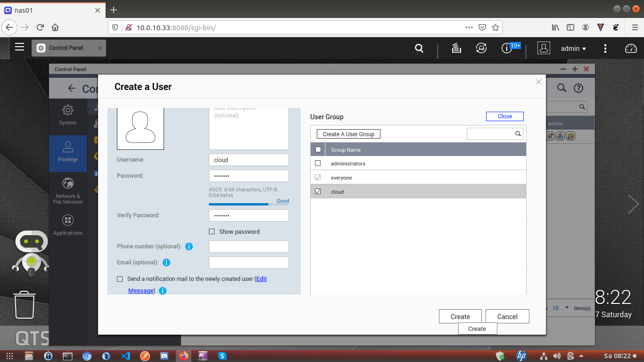Click the User Description text area
The height and width of the screenshot is (362, 644).
pos(249,129)
